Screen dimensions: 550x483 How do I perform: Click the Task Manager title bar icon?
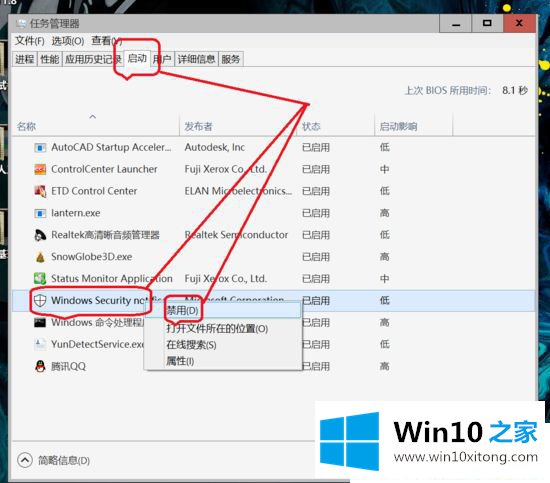21,24
